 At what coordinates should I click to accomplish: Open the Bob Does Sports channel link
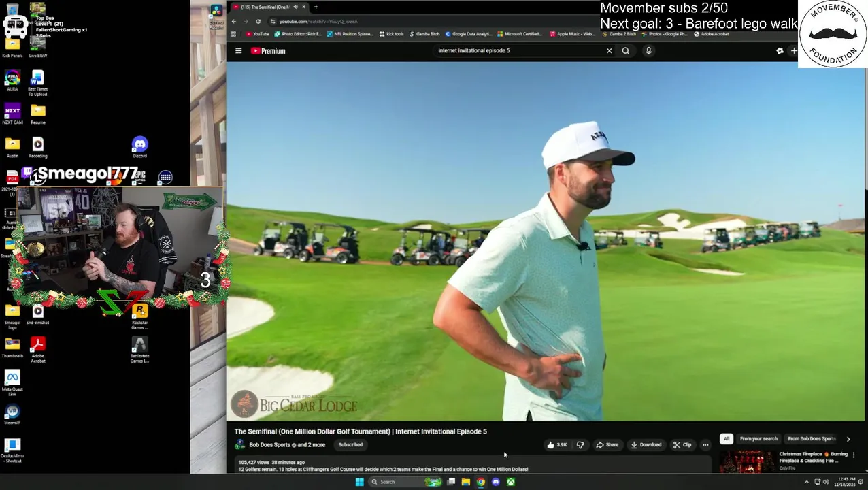coord(269,445)
